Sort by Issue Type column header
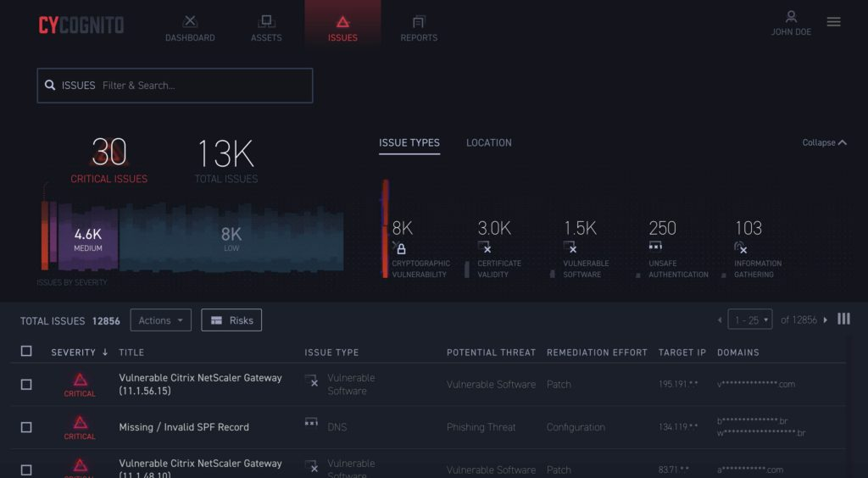Screen dimensions: 868x478 click(x=331, y=353)
